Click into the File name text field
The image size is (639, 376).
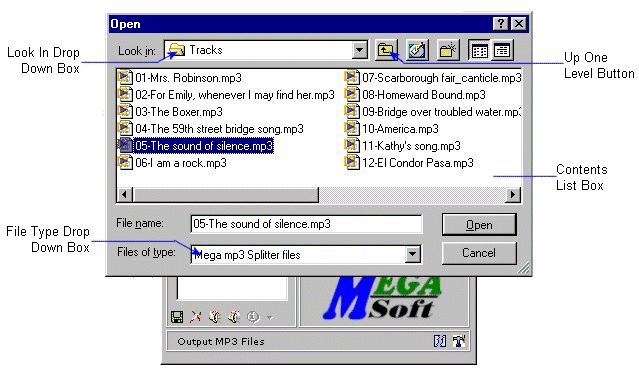(x=306, y=224)
